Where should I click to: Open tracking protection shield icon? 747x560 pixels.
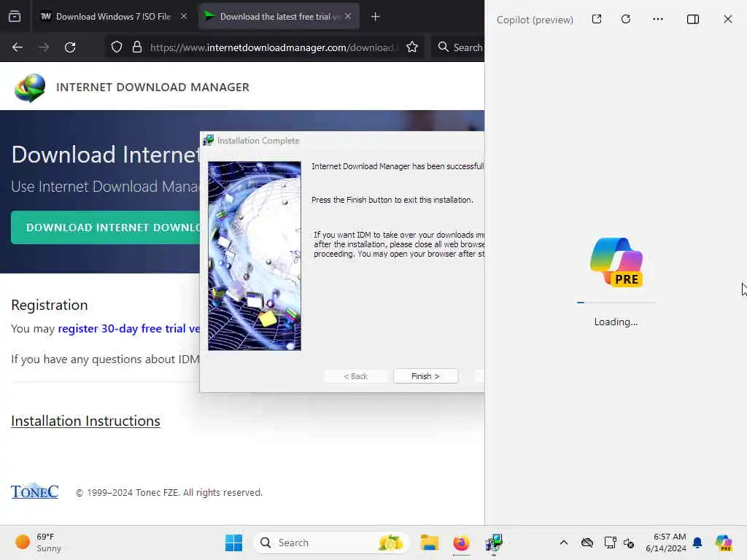(x=117, y=47)
